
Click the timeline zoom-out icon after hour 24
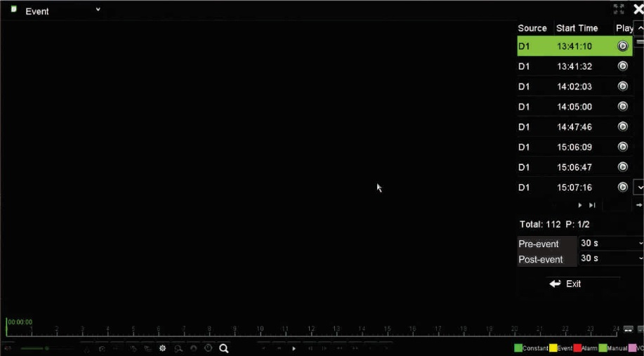coord(629,329)
